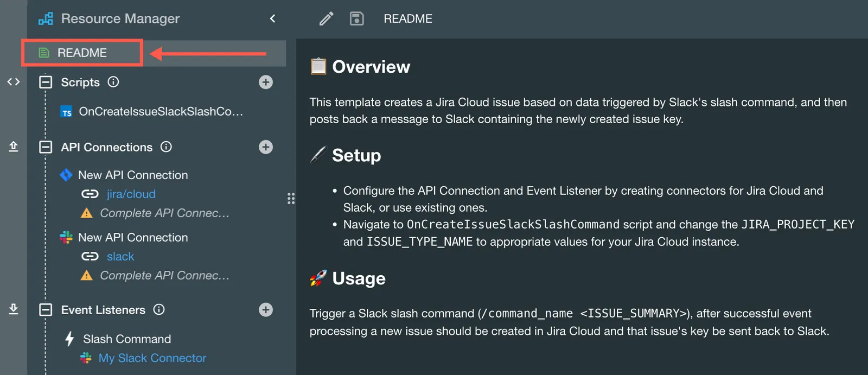Open the jira/cloud link

click(131, 194)
